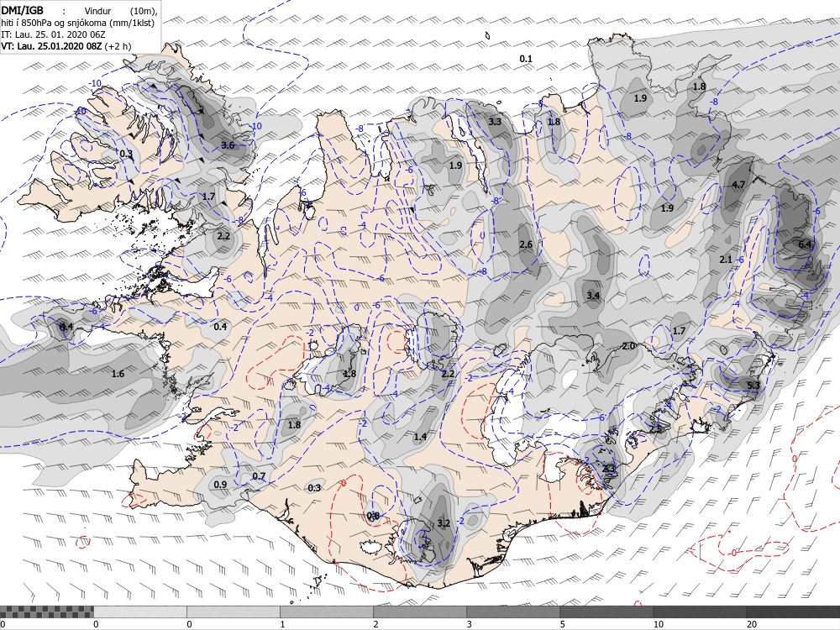The height and width of the screenshot is (630, 840).
Task: Click the 2.6 snowfall value
Action: point(526,244)
